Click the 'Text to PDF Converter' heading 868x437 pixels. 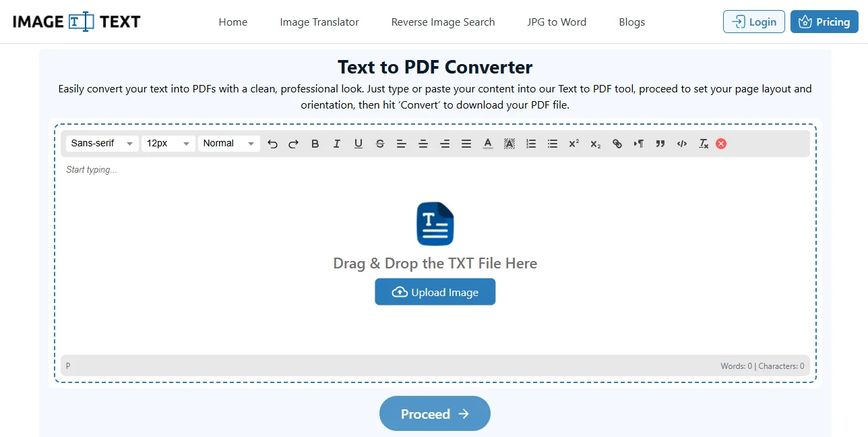435,67
